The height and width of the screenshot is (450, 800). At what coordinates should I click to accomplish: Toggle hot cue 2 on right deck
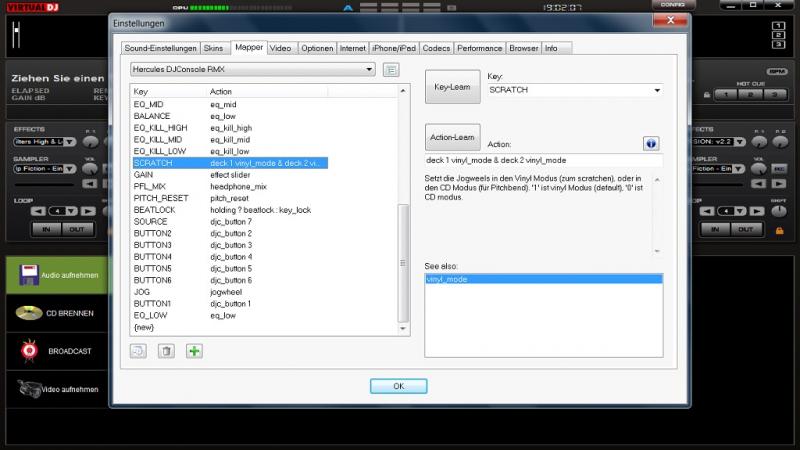(x=749, y=94)
